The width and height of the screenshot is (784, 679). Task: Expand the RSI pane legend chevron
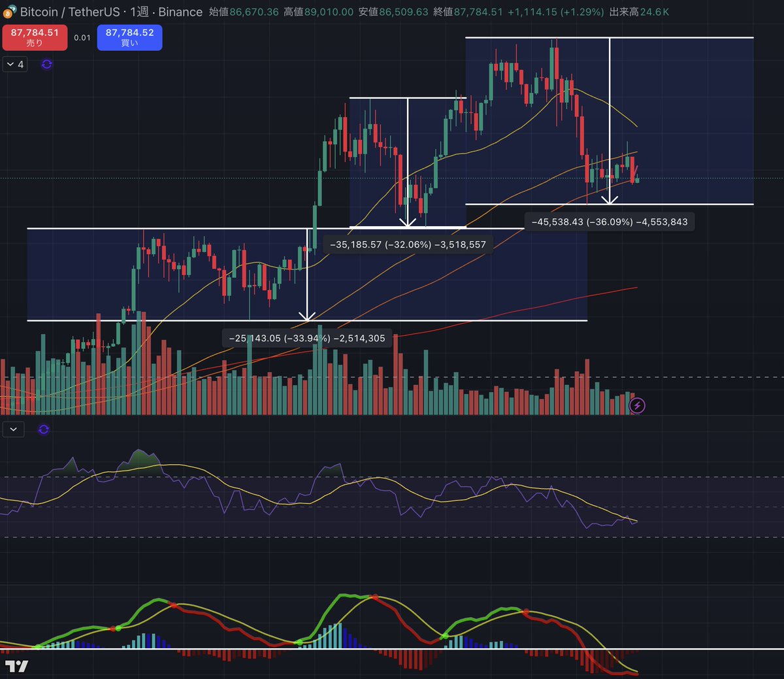[14, 429]
